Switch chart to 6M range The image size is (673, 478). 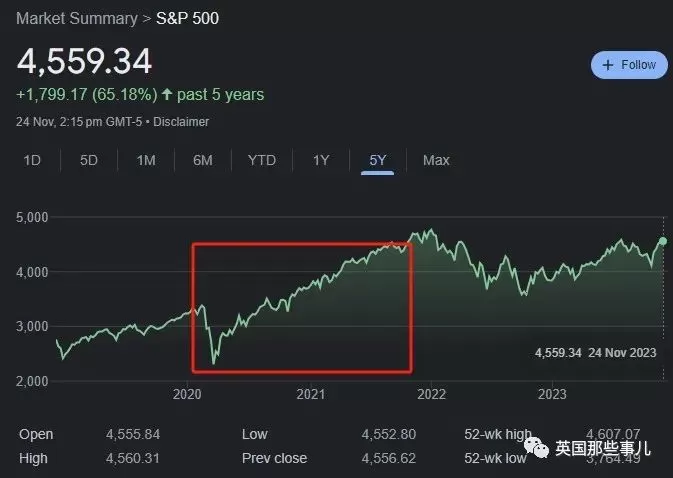(203, 160)
